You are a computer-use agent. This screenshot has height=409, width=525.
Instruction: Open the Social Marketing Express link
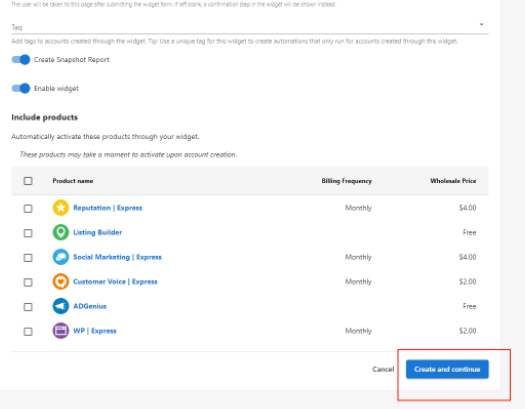[x=117, y=257]
